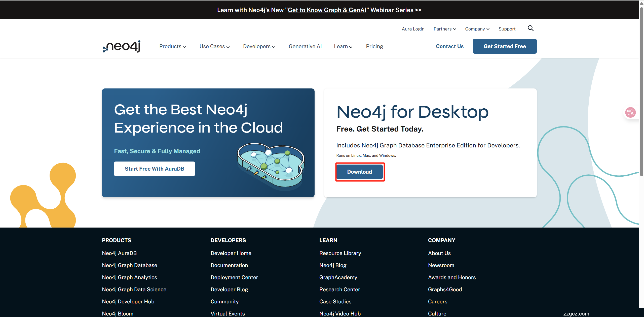Screen dimensions: 644x317
Task: Click the Download button for Neo4j Desktop
Action: click(360, 172)
